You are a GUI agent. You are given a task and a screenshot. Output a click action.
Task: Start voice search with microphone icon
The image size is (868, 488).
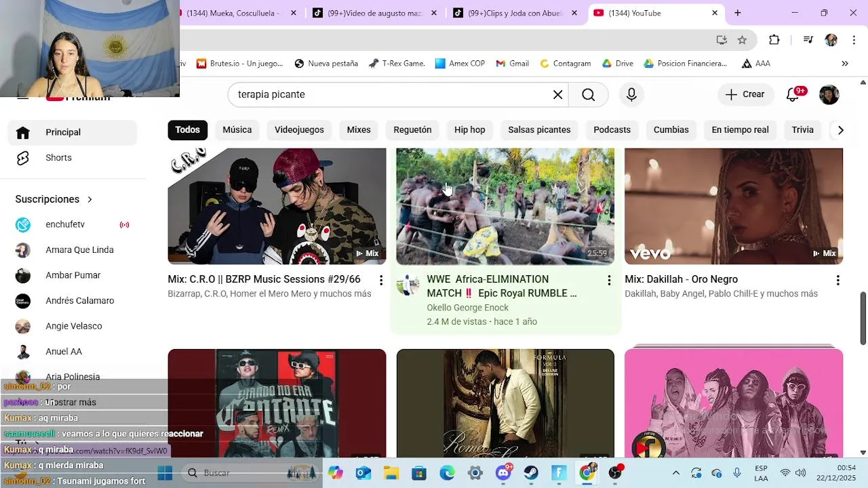[x=631, y=95]
